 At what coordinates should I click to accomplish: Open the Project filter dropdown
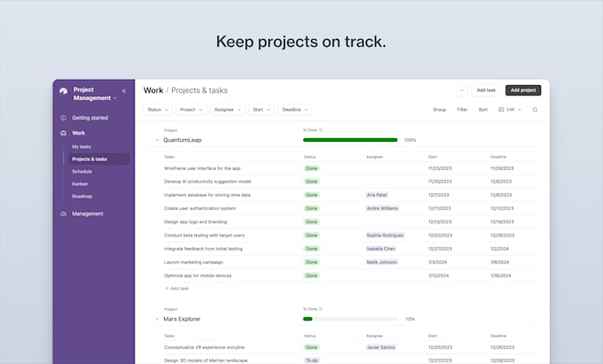coord(192,110)
